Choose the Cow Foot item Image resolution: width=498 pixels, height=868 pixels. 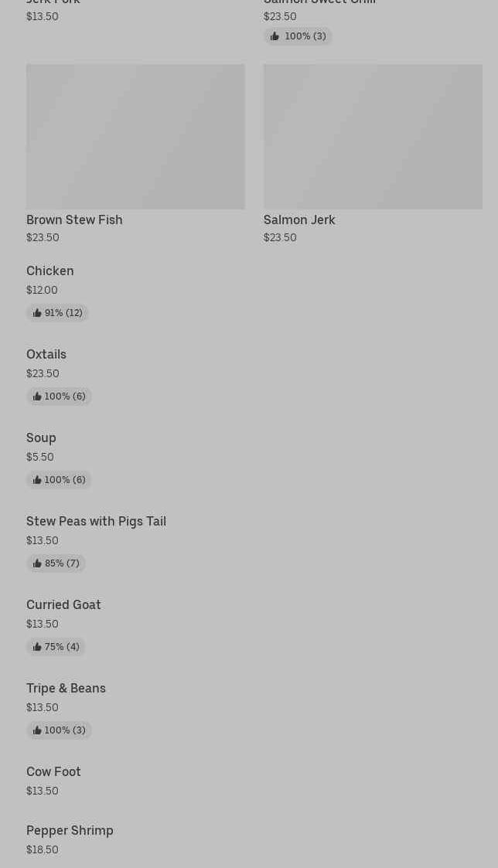(53, 771)
